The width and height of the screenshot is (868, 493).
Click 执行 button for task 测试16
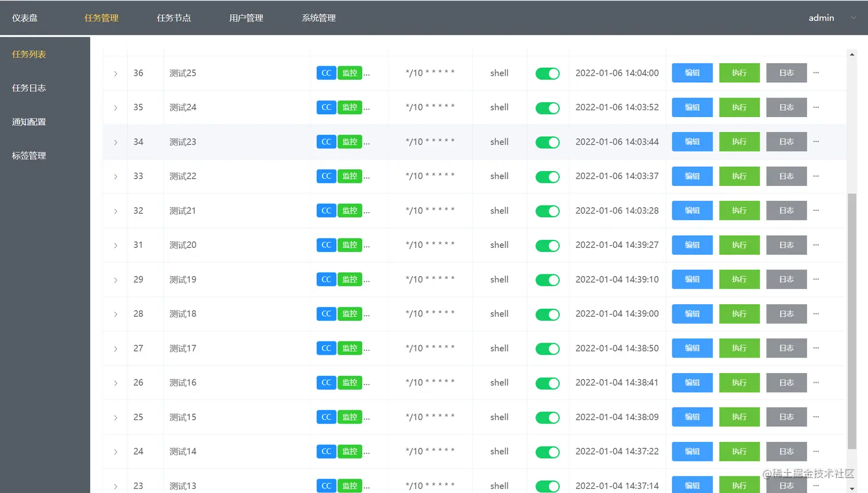coord(739,383)
